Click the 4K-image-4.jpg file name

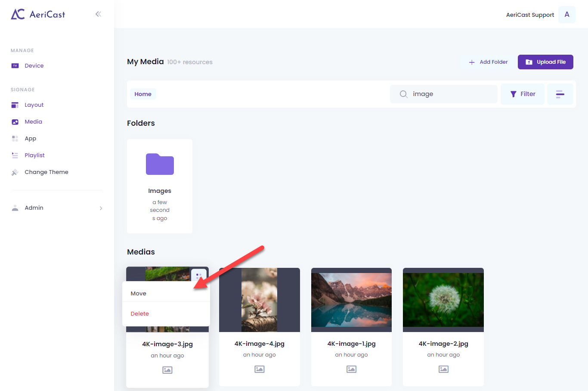[260, 344]
